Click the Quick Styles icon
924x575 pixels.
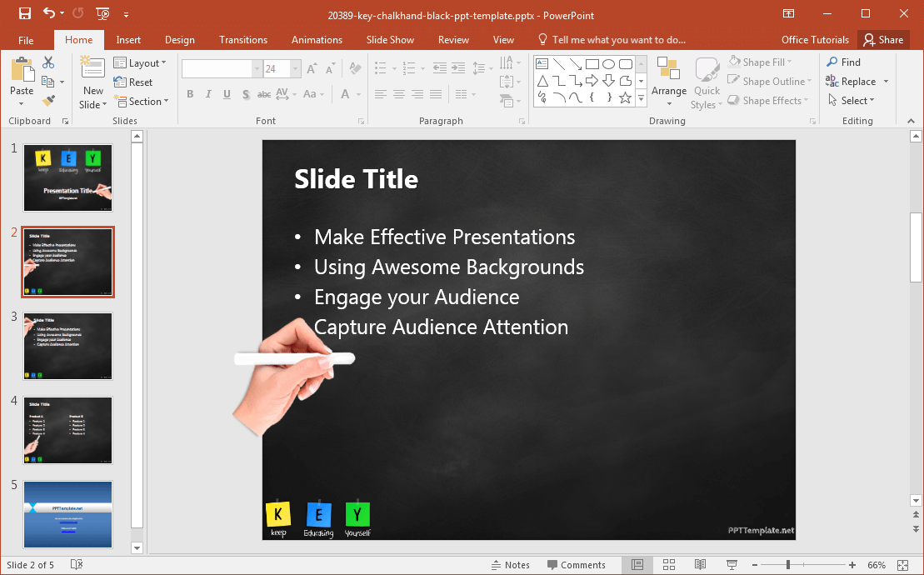click(707, 81)
